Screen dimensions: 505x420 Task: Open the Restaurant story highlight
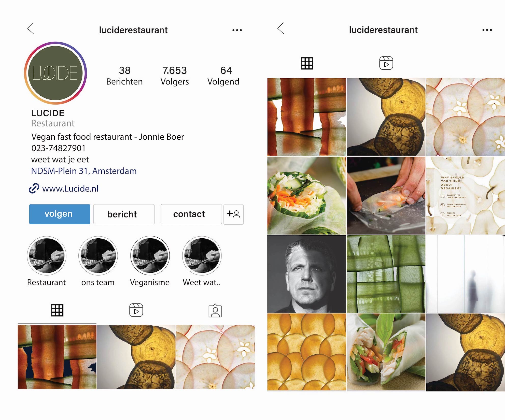[x=47, y=256]
